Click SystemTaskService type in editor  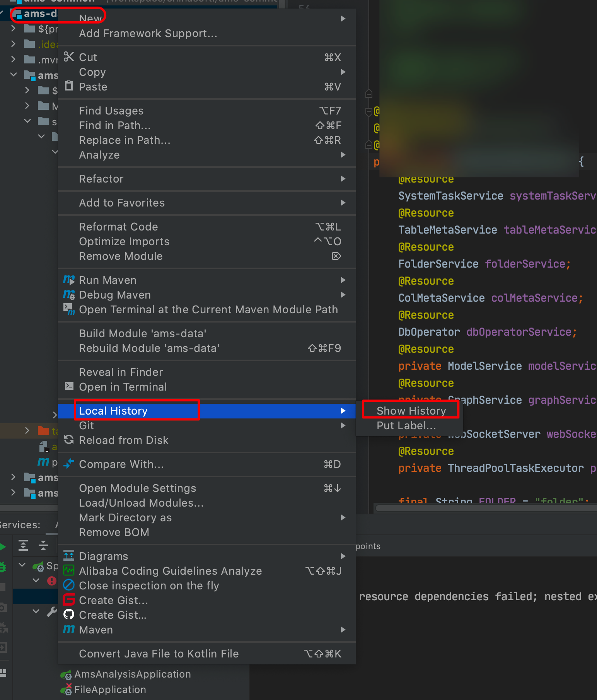451,196
